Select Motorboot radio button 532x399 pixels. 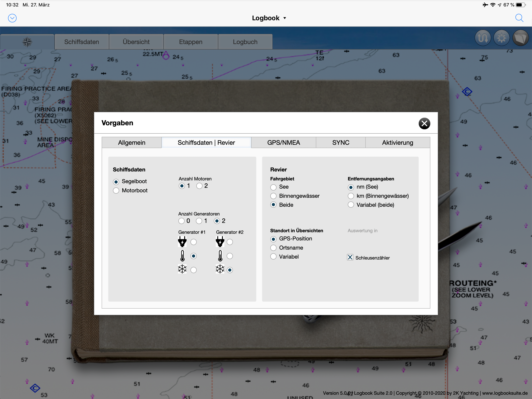tap(116, 191)
